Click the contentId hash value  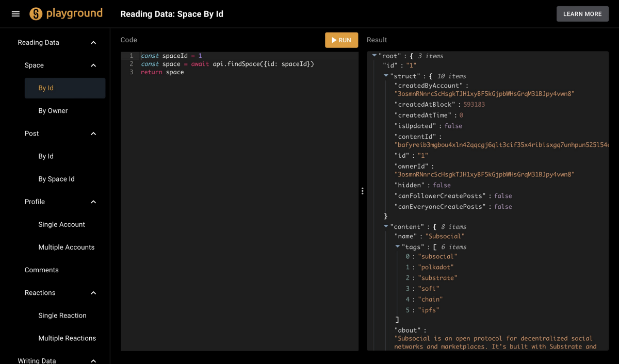(501, 145)
